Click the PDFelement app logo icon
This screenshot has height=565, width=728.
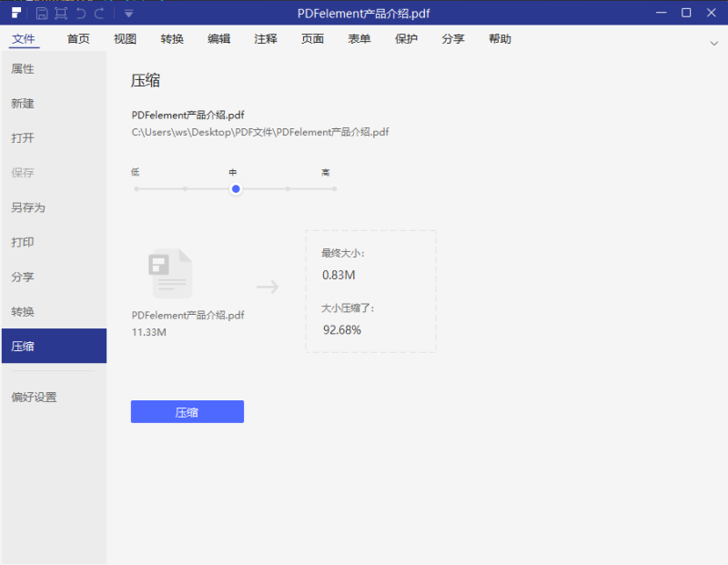point(16,13)
